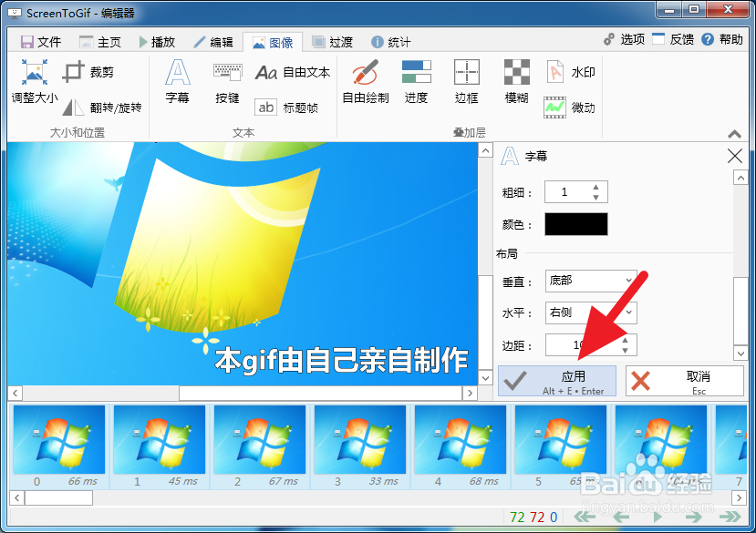Screen dimensions: 756x533
Task: Click the frame list scrollbar thumb
Action: (x=58, y=497)
